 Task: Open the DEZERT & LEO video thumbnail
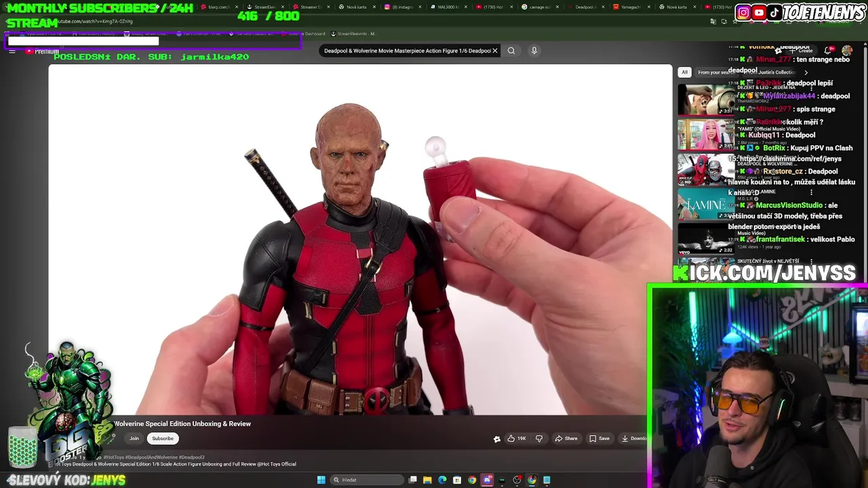pos(706,99)
